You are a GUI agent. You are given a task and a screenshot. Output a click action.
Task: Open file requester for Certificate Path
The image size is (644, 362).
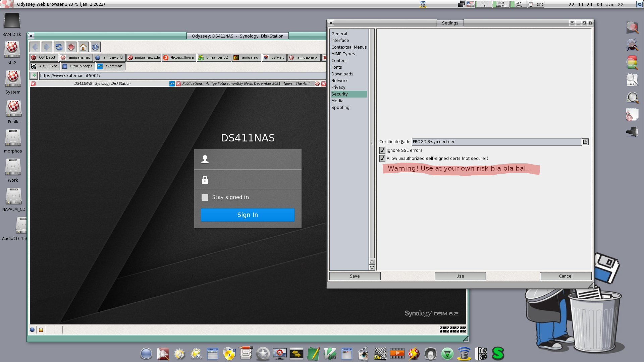585,142
